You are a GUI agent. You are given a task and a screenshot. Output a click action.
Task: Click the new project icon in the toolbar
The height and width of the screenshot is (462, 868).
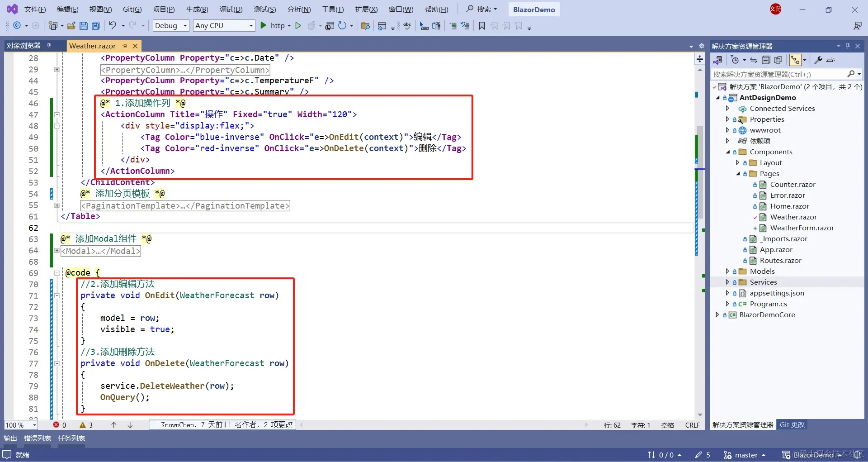[x=53, y=26]
